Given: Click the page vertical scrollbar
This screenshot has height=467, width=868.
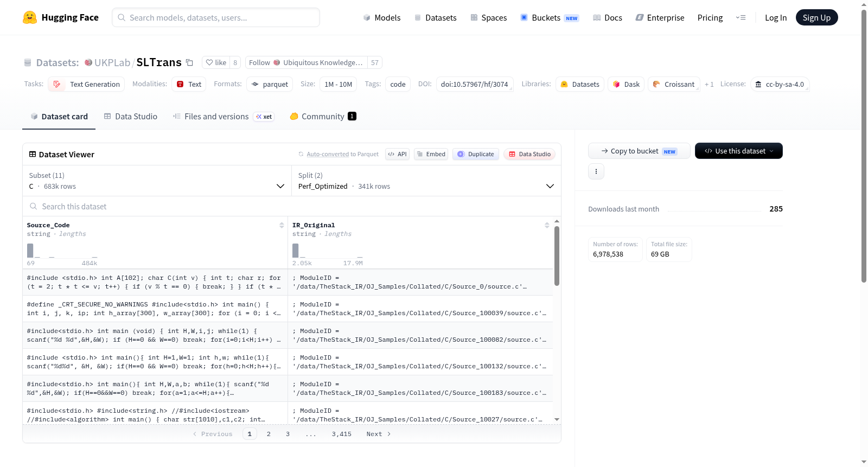Looking at the screenshot, I should [x=864, y=145].
